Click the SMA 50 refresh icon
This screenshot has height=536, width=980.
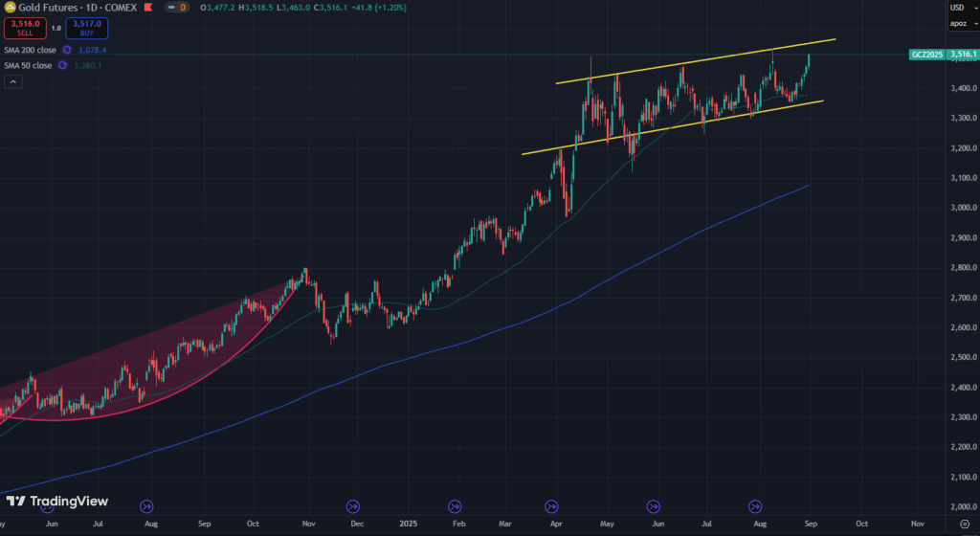[x=62, y=65]
